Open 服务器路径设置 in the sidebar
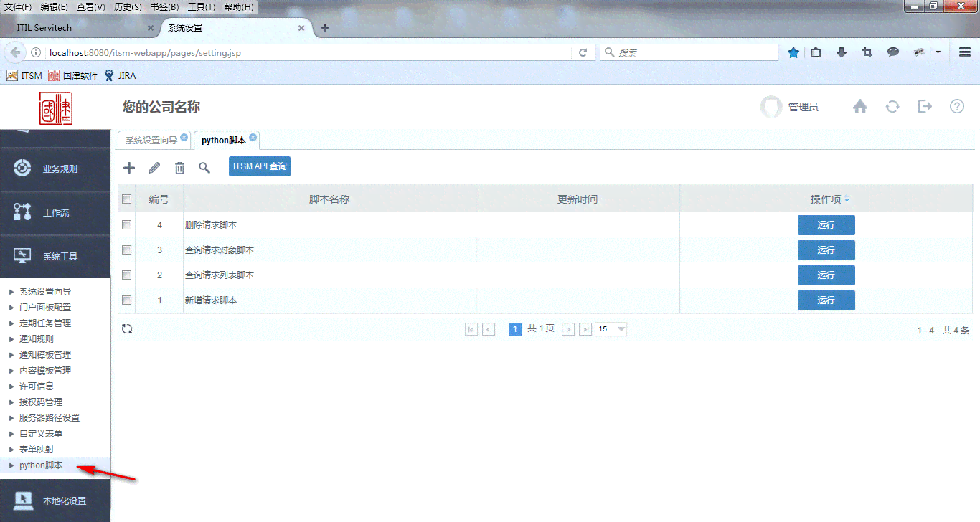 tap(49, 417)
